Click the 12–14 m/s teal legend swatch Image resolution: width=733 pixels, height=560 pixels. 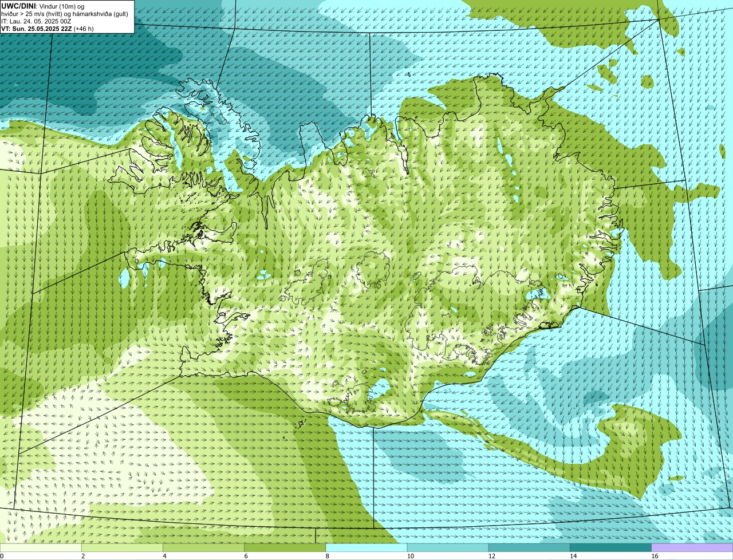pos(529,548)
